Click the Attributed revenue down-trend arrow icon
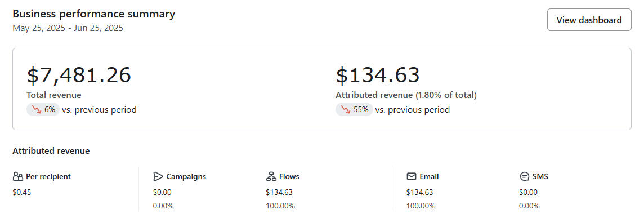 (346, 110)
